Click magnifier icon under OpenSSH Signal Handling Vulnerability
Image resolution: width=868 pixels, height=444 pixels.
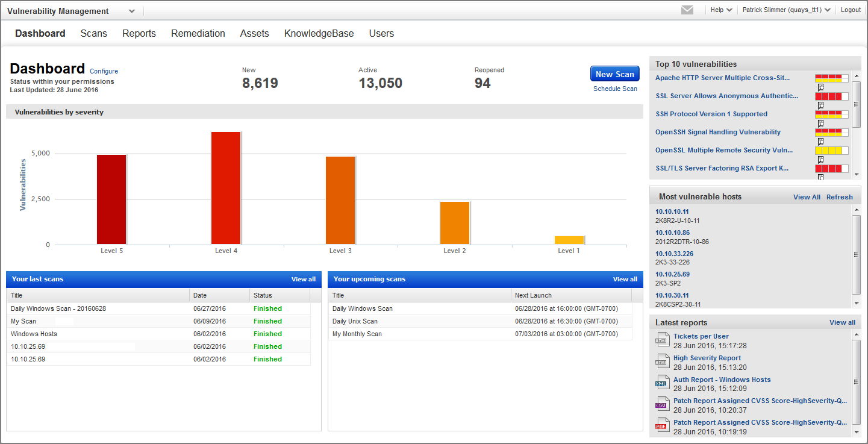pyautogui.click(x=820, y=142)
